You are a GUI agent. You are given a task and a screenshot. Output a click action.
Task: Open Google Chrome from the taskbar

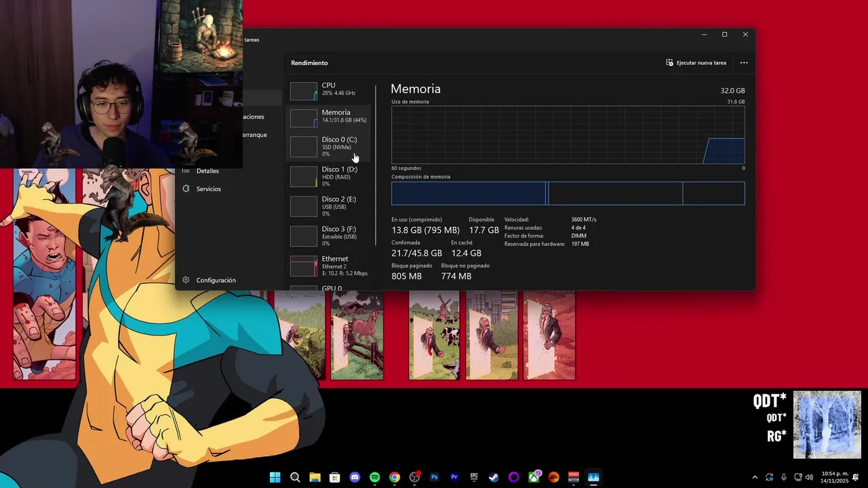click(x=395, y=477)
